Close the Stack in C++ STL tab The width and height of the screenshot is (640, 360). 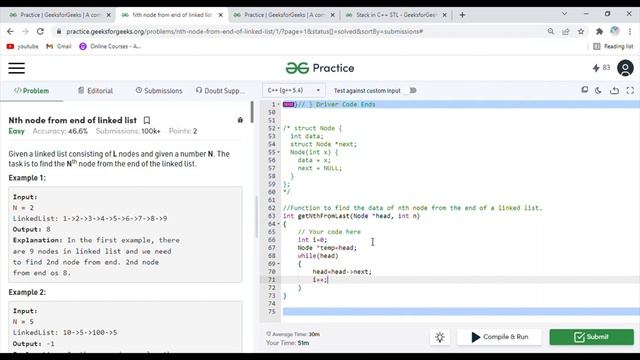click(x=444, y=15)
